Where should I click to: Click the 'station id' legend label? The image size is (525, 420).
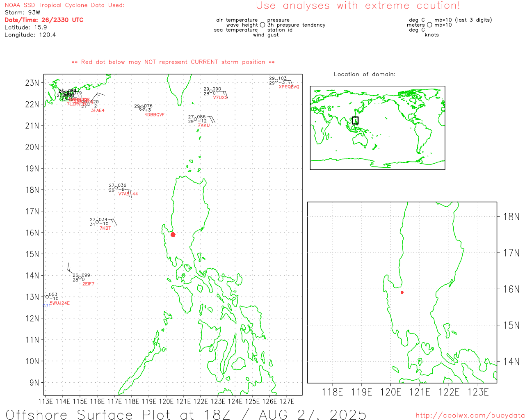coord(280,30)
